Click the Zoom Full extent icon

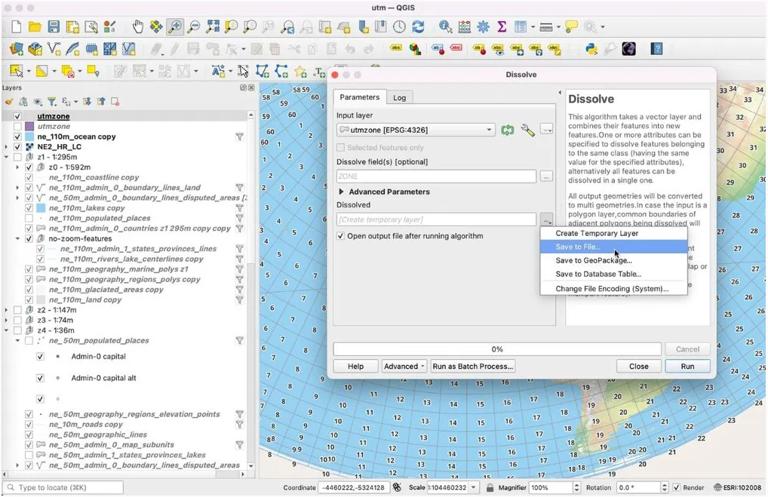coord(213,26)
